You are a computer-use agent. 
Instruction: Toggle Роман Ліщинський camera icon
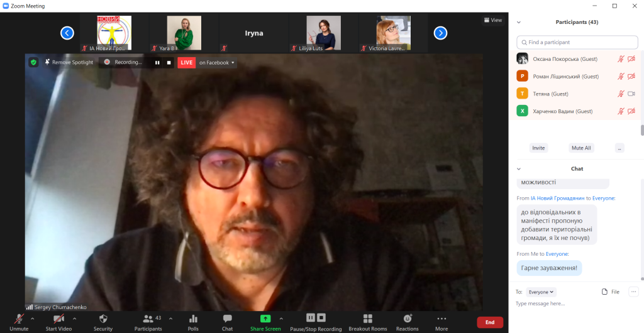click(x=631, y=76)
